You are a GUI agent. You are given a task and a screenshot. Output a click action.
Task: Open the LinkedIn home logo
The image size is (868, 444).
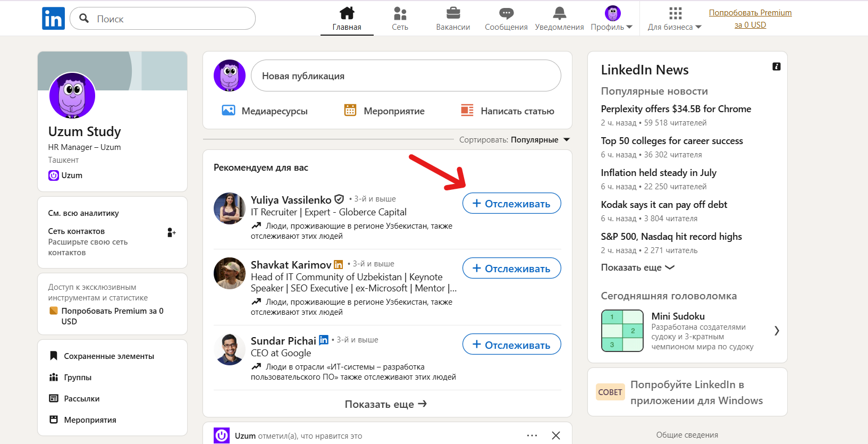[x=53, y=19]
